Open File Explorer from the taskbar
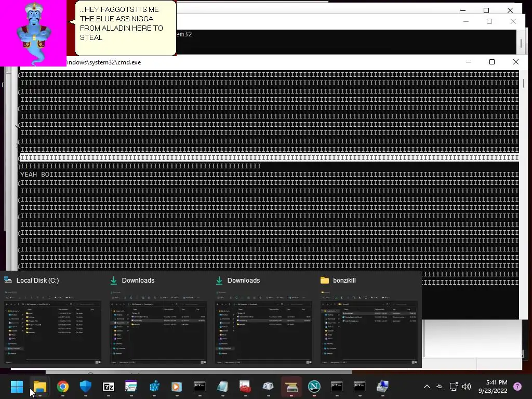The height and width of the screenshot is (399, 532). click(39, 387)
